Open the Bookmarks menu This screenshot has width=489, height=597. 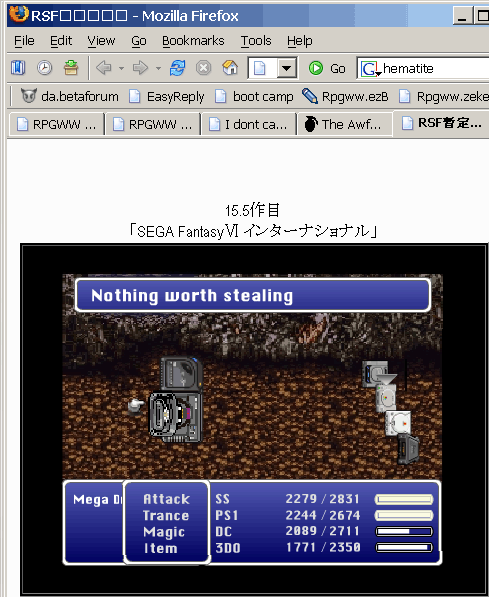point(193,40)
